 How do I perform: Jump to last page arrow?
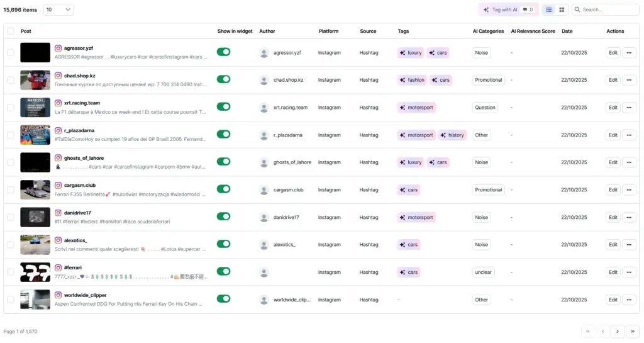[632, 331]
